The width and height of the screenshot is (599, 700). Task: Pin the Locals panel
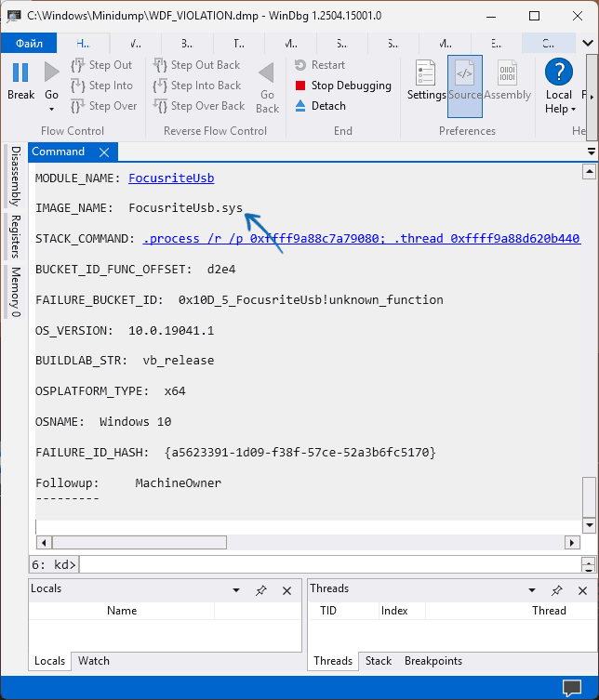point(260,590)
